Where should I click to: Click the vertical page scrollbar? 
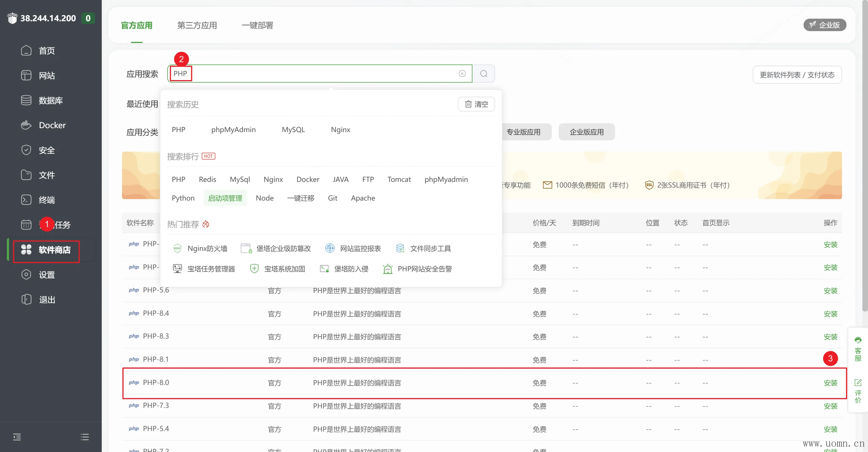[x=864, y=155]
